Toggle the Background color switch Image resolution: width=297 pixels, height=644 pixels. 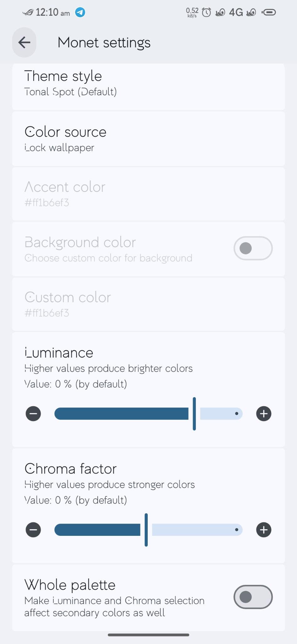tap(253, 248)
